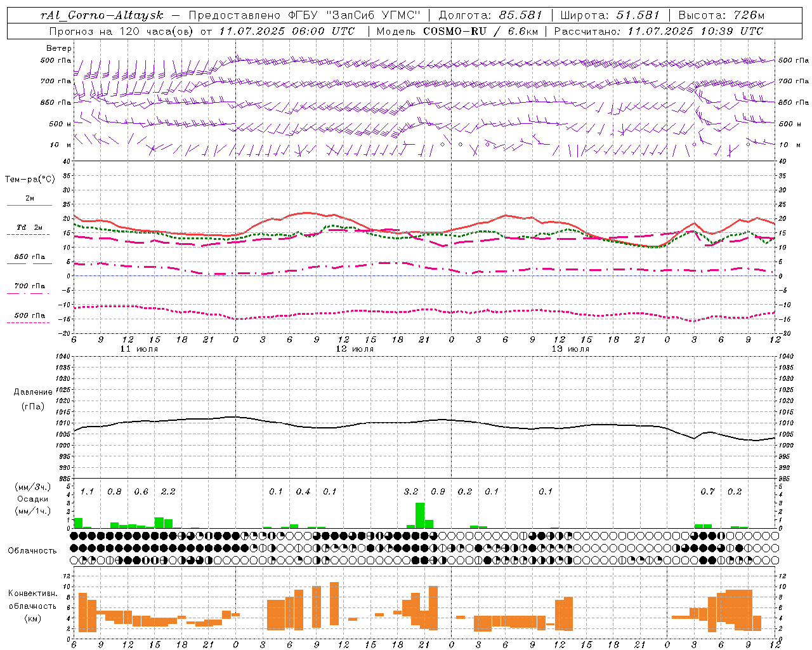Click the '(мм/3ч.)' precipitation unit label
Viewport: 812px width, 650px height.
coord(33,487)
